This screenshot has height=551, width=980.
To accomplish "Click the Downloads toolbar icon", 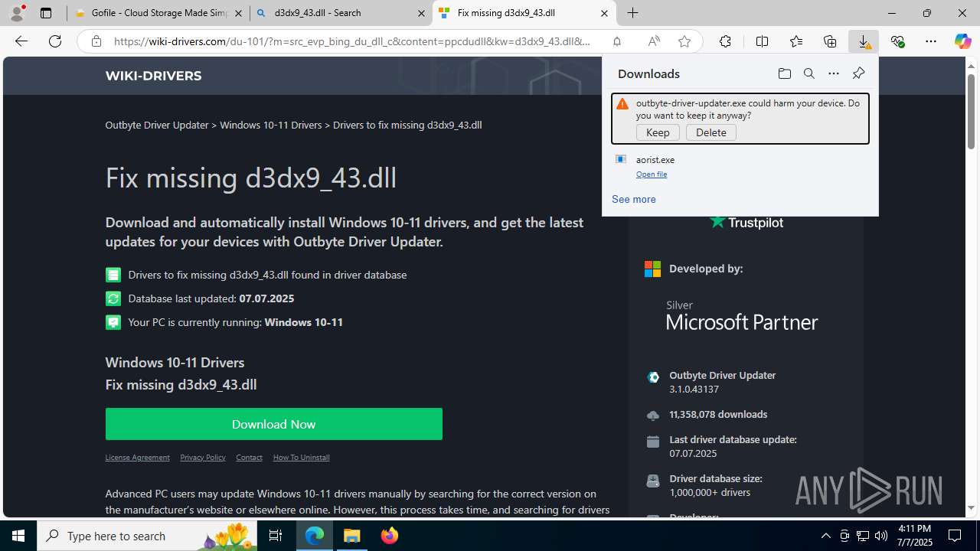I will (x=864, y=41).
